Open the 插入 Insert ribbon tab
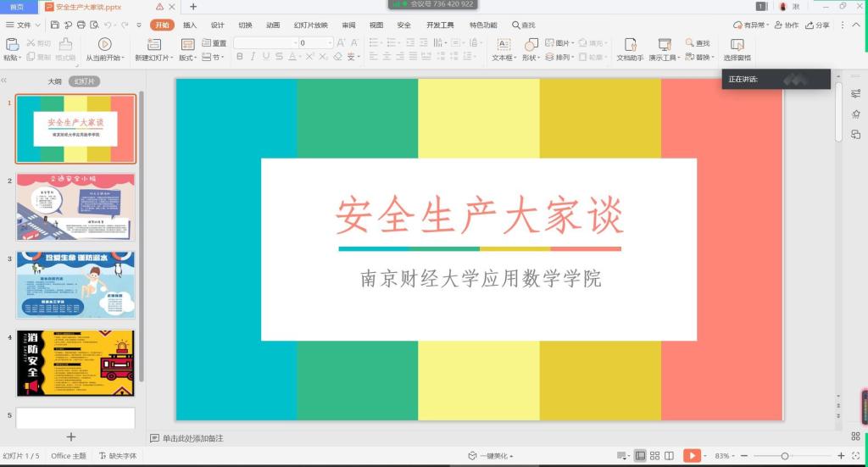The image size is (868, 467). click(190, 25)
